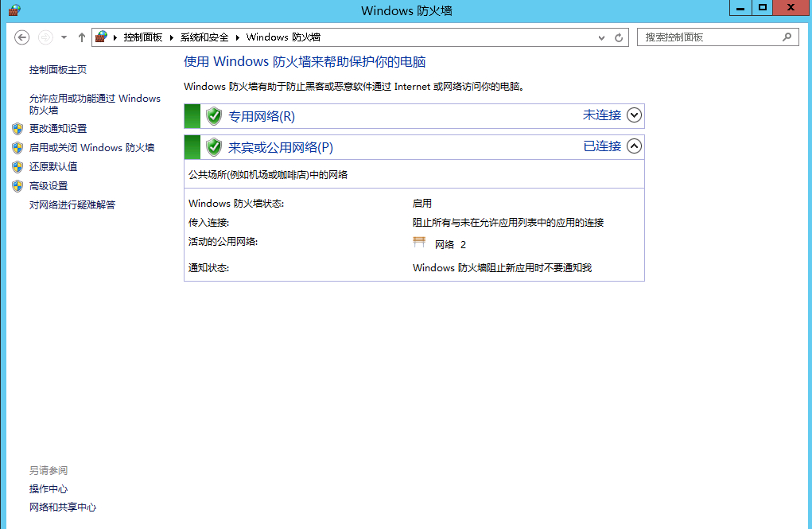Screen dimensions: 812x529
Task: Open 允许应用或功能通过 Windows 防火墙 link
Action: [x=95, y=104]
